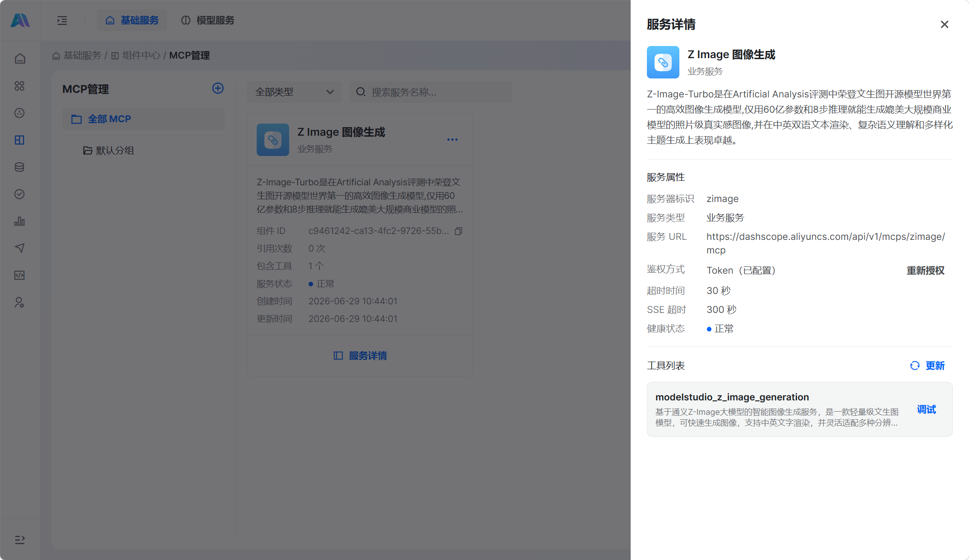Close the 服务详情 panel
This screenshot has width=969, height=560.
point(944,24)
